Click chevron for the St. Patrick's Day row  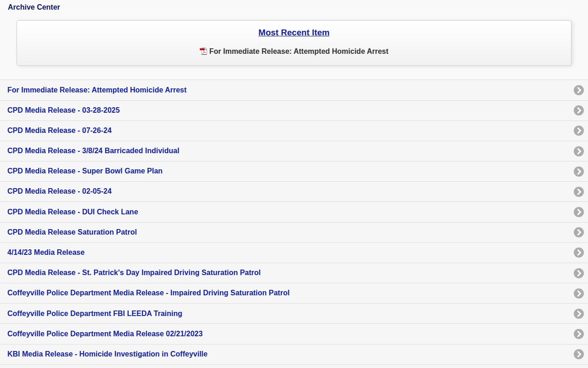coord(579,273)
